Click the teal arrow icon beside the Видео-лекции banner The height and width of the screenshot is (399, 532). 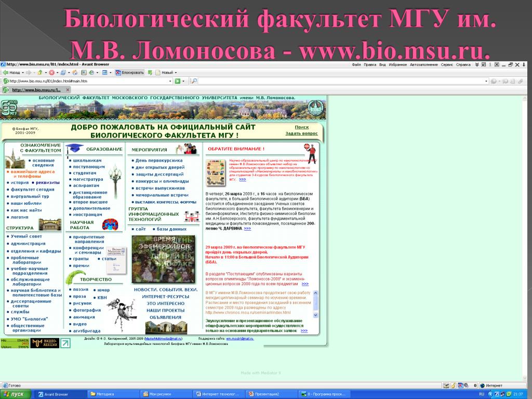click(65, 343)
